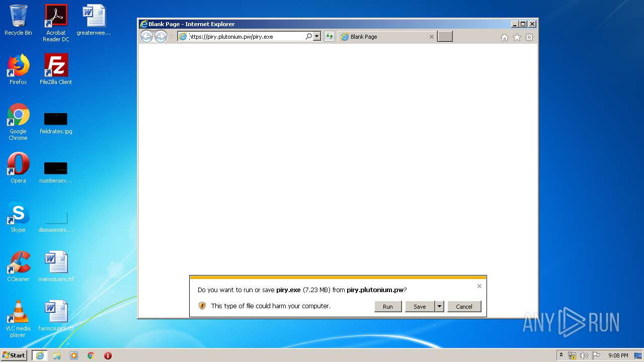Click the security shield warning icon
This screenshot has width=644, height=362.
click(x=202, y=306)
